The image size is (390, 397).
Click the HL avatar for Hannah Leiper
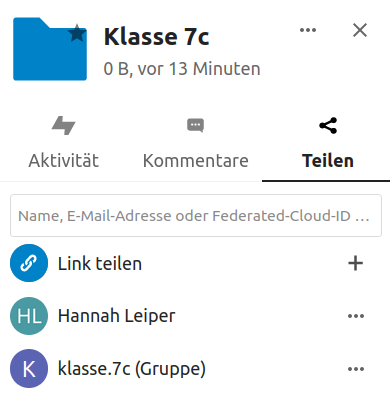coord(29,316)
